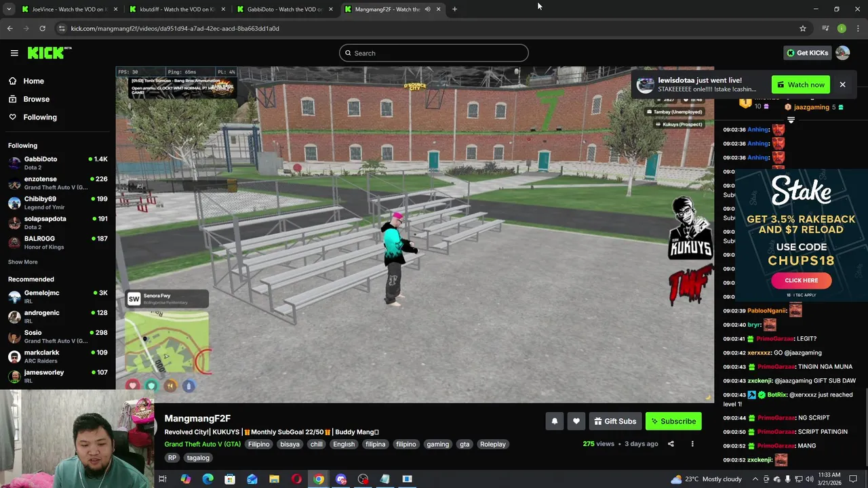Open androgenic recommended channel
868x488 pixels.
[58, 317]
